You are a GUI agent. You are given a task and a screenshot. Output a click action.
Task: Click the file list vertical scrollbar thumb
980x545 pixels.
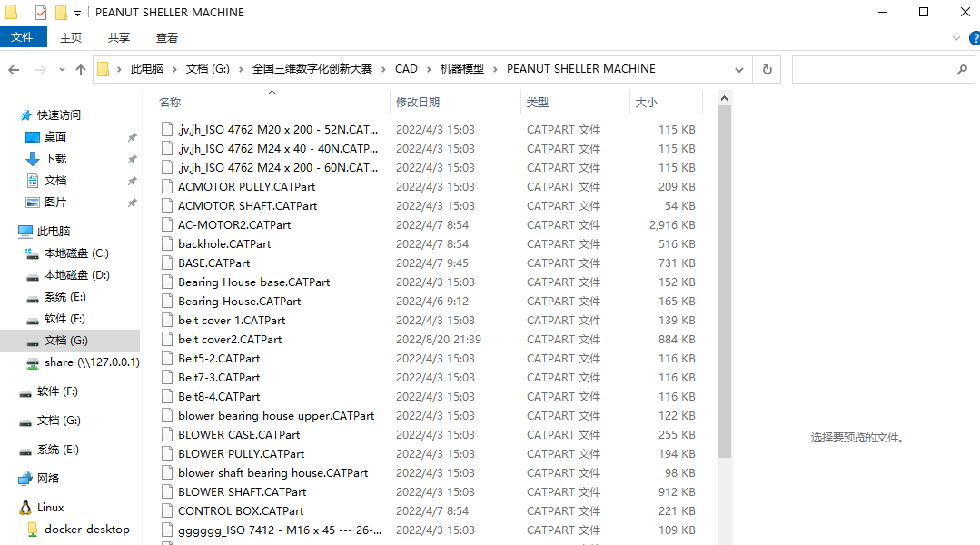tap(724, 282)
